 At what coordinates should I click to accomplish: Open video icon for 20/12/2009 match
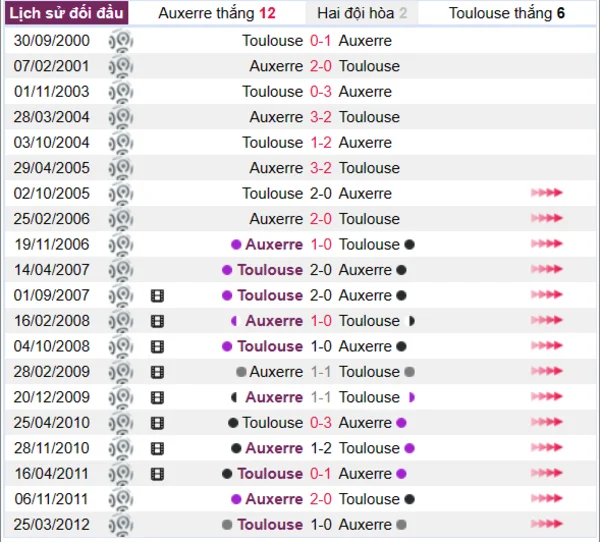click(x=157, y=397)
